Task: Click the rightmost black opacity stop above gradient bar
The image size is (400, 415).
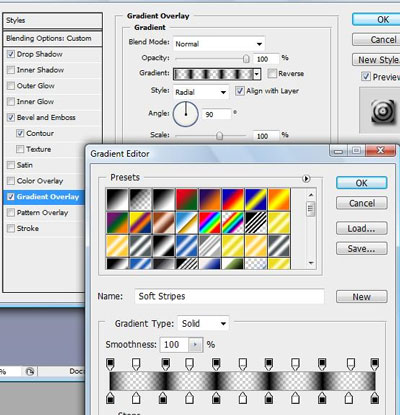Action: point(375,364)
